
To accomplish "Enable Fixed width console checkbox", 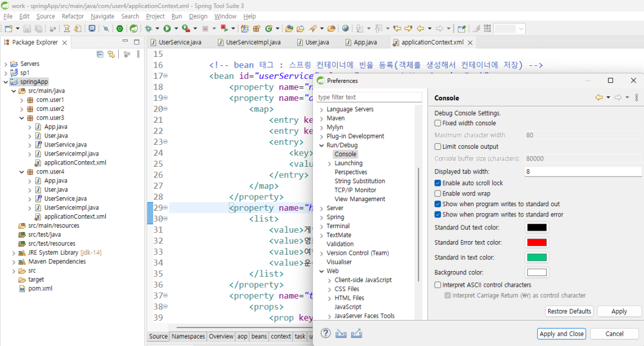I will click(438, 123).
